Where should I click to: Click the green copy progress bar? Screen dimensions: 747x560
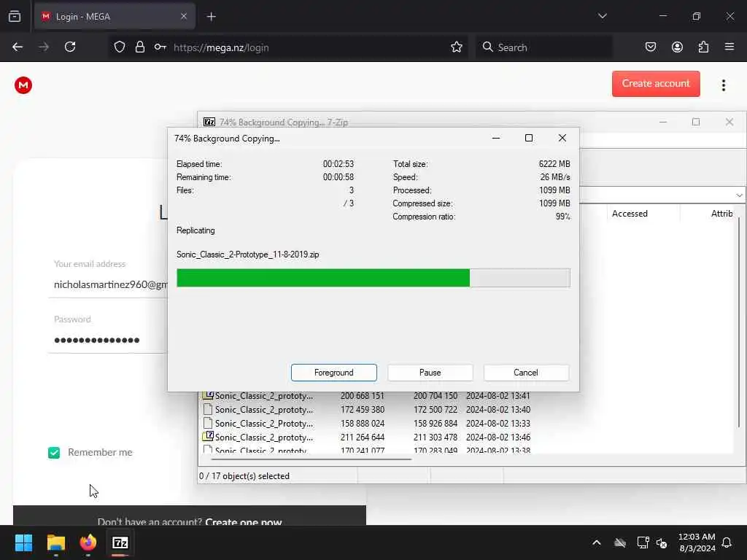[x=373, y=278]
